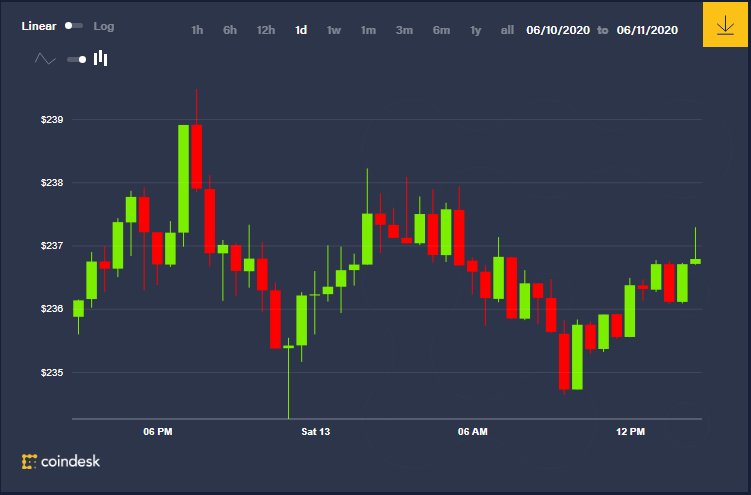Click the $237 price axis label
Image resolution: width=751 pixels, height=495 pixels.
52,246
